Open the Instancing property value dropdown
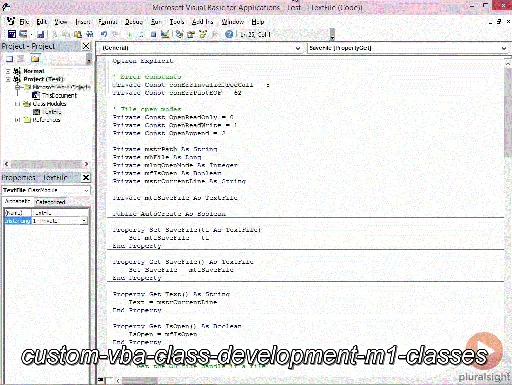This screenshot has width=512, height=385. point(84,221)
